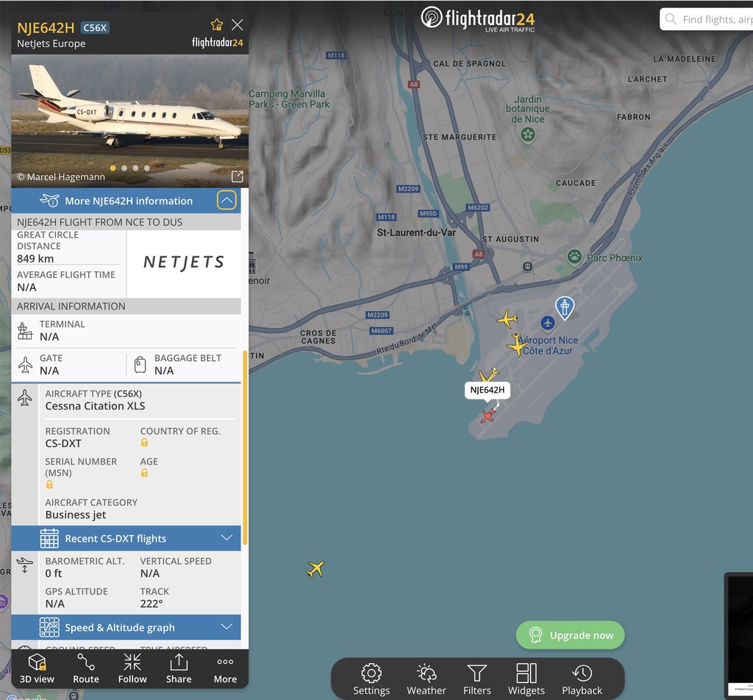Select the red NJE642H aircraft on map
Image resolution: width=753 pixels, height=700 pixels.
coord(488,415)
